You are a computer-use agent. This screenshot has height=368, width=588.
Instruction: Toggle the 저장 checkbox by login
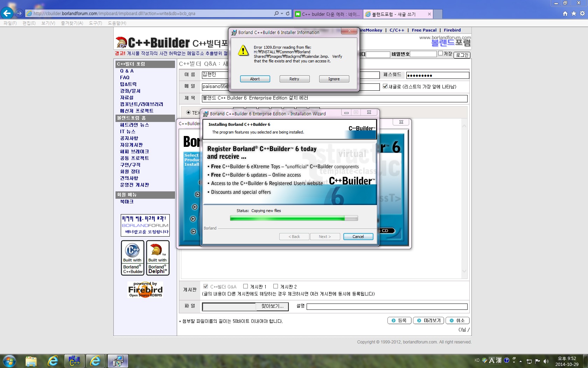pos(440,53)
